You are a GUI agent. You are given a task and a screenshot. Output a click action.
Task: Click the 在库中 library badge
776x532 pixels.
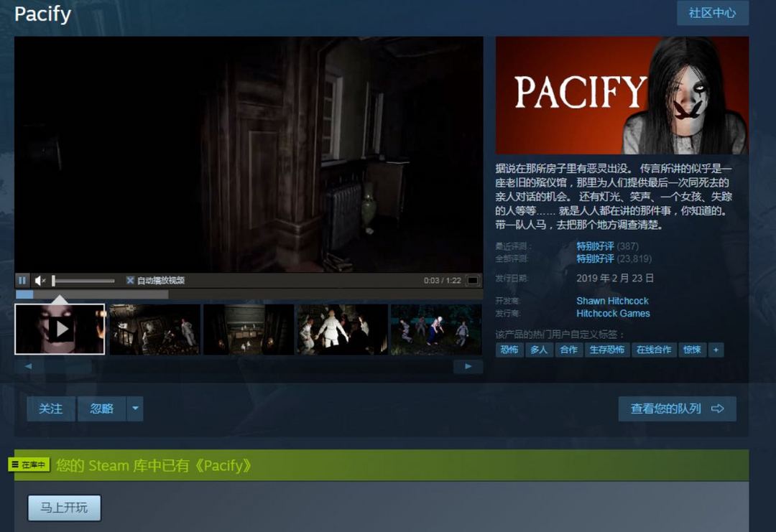29,465
